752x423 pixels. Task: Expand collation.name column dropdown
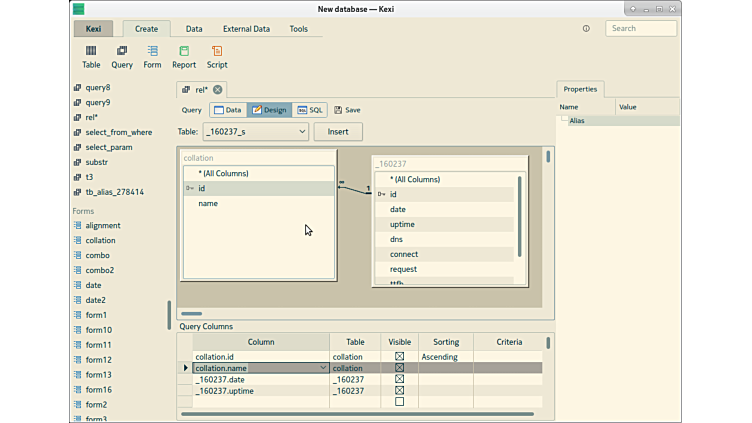323,368
